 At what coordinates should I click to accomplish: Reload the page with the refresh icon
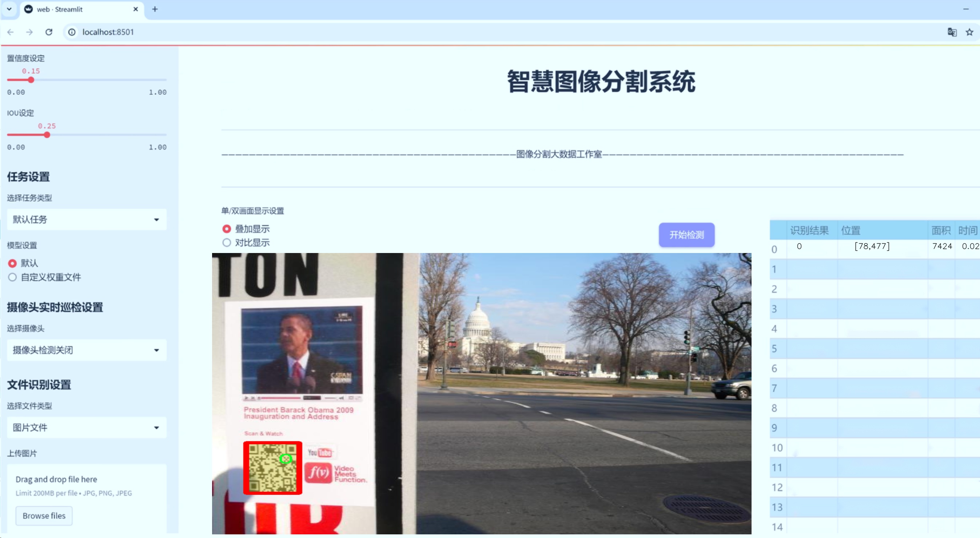point(49,32)
